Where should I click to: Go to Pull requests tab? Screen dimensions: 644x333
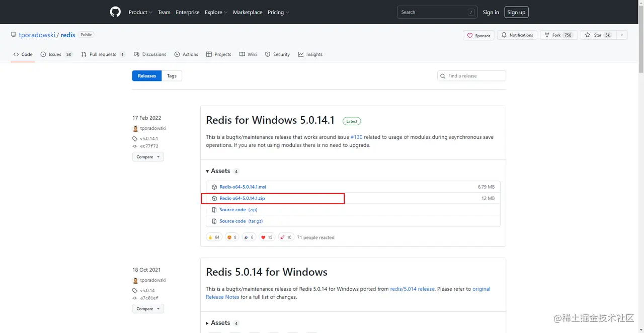point(103,54)
